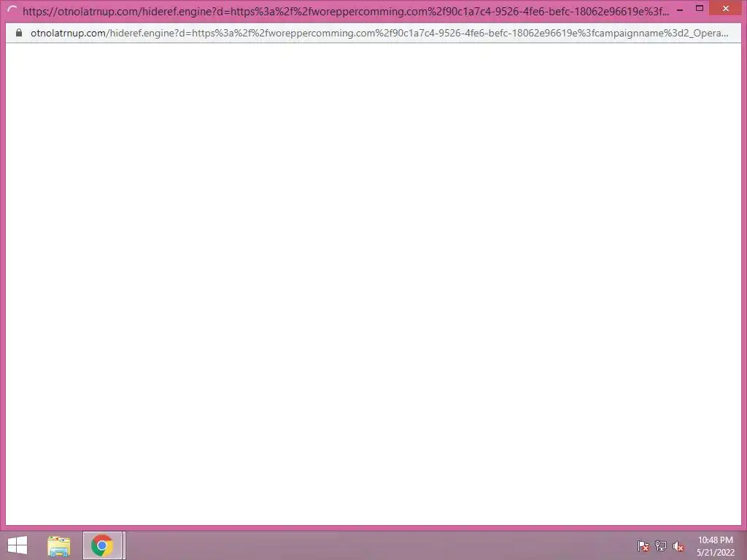Click the window title URL text
Viewport: 747px width, 560px height.
tap(346, 11)
